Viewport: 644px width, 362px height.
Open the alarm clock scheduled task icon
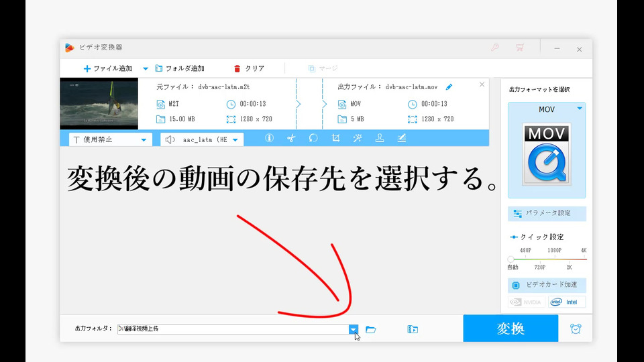[576, 328]
